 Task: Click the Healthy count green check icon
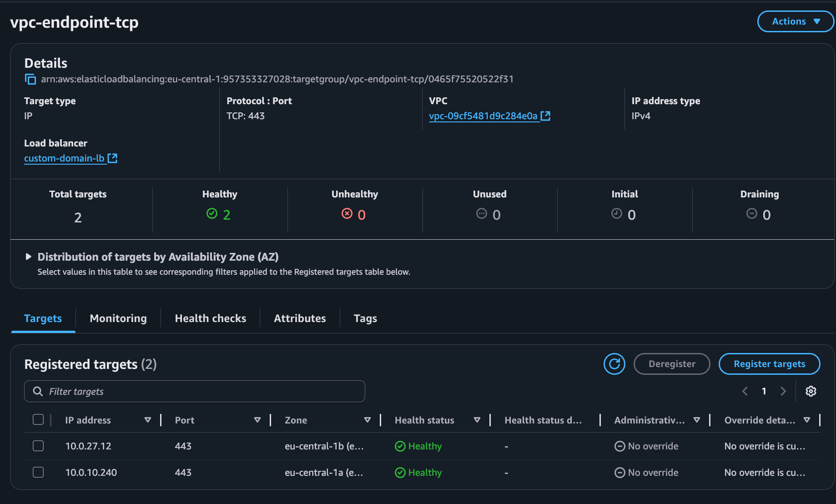pos(212,214)
